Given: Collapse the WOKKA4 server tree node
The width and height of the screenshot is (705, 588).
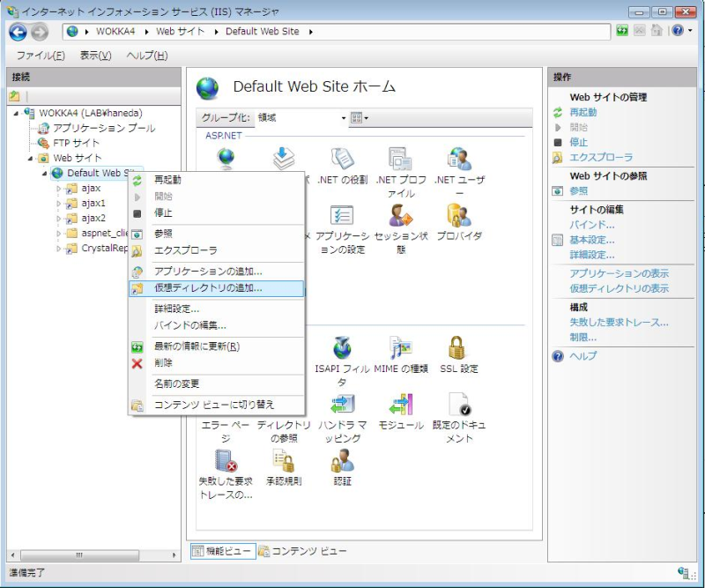Looking at the screenshot, I should [x=16, y=114].
